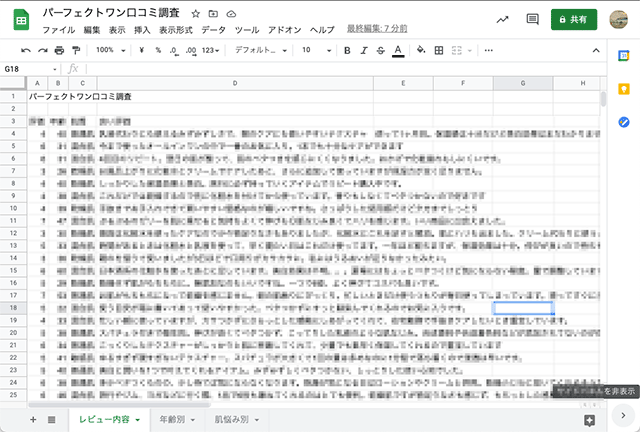This screenshot has height=432, width=640.
Task: Click the title cell パーフェクトワン口コミ調査
Action: [80, 96]
